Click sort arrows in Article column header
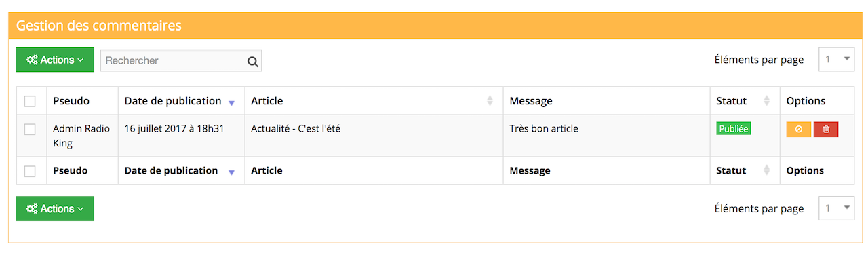Viewport: 868px width, 255px height. pos(490,101)
